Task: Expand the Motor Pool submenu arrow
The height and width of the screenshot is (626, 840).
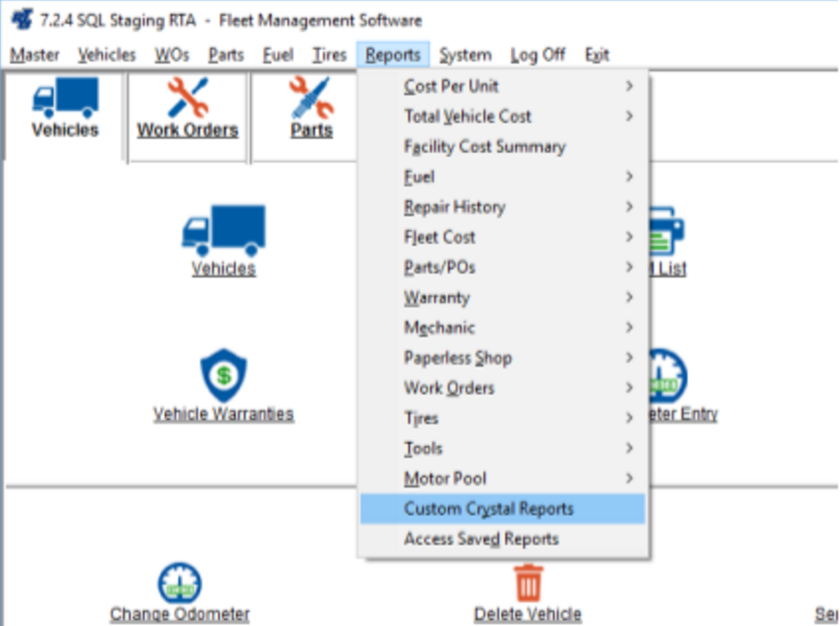Action: pyautogui.click(x=628, y=479)
